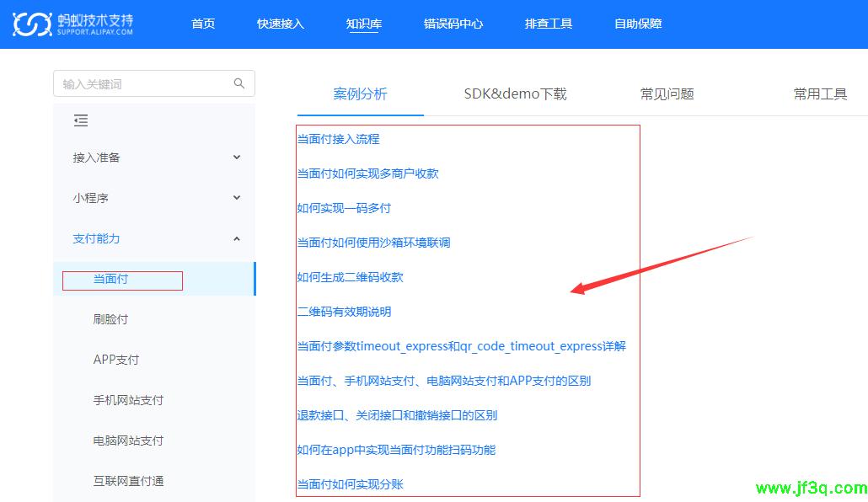Switch to the 常用工具 tab
868x502 pixels.
tap(820, 93)
